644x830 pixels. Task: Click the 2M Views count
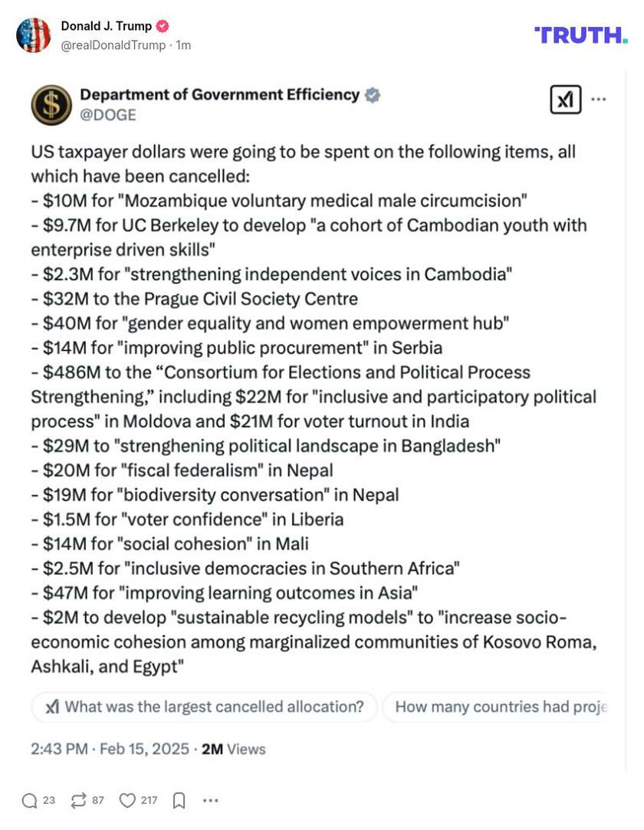tap(233, 749)
